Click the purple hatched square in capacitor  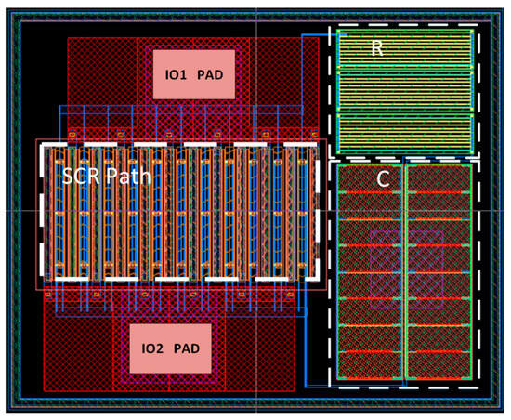[406, 269]
